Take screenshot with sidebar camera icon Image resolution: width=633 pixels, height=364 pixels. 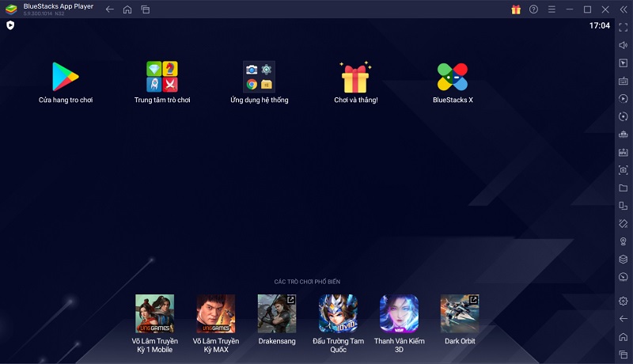click(624, 170)
